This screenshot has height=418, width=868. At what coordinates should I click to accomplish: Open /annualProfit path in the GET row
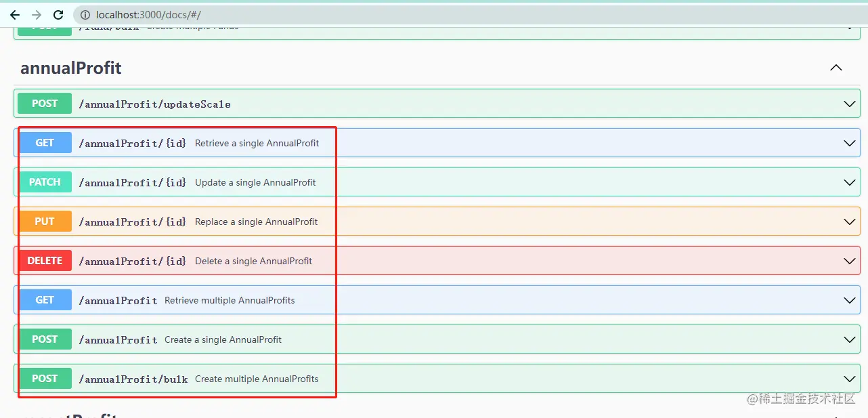[x=118, y=301]
